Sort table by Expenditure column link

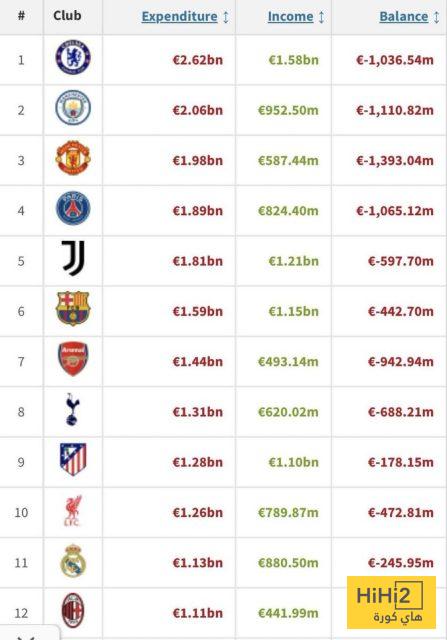[180, 17]
